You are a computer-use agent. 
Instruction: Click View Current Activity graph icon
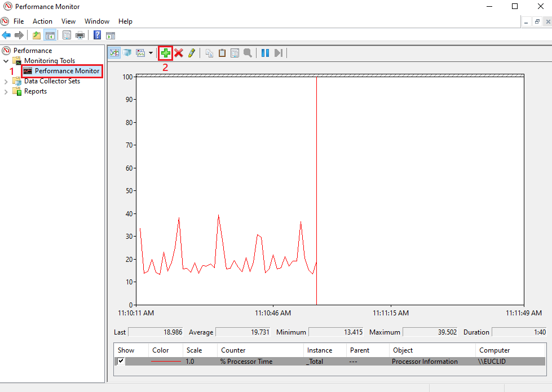pyautogui.click(x=114, y=53)
